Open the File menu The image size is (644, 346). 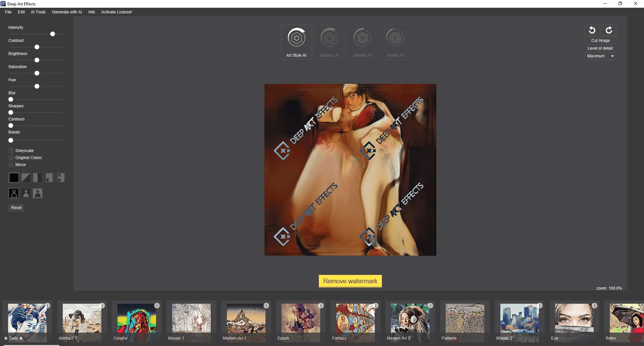coord(8,12)
